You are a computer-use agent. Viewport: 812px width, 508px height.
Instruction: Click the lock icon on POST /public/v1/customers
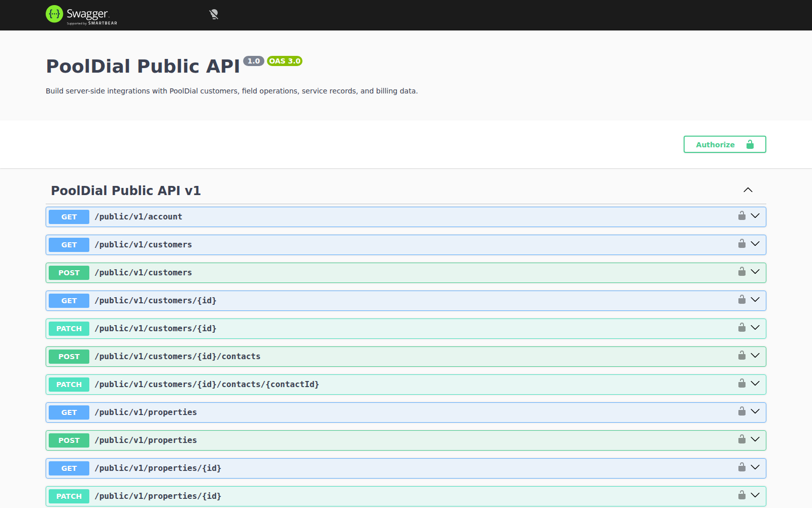742,271
